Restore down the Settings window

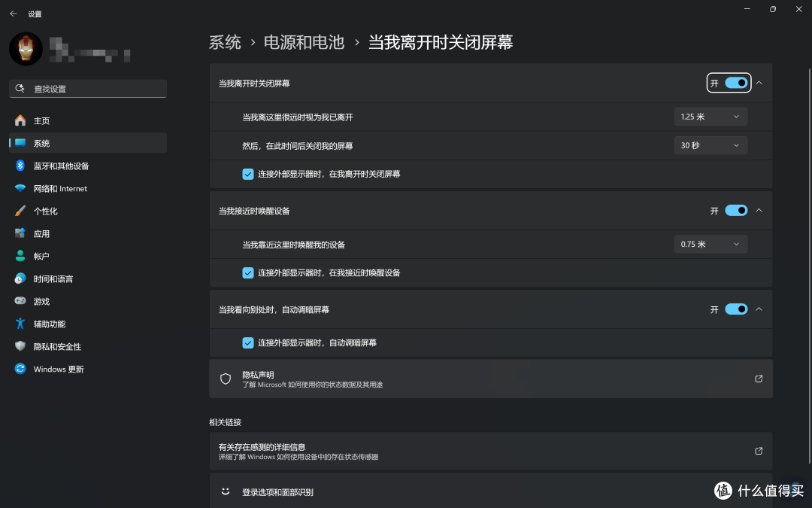(x=773, y=9)
